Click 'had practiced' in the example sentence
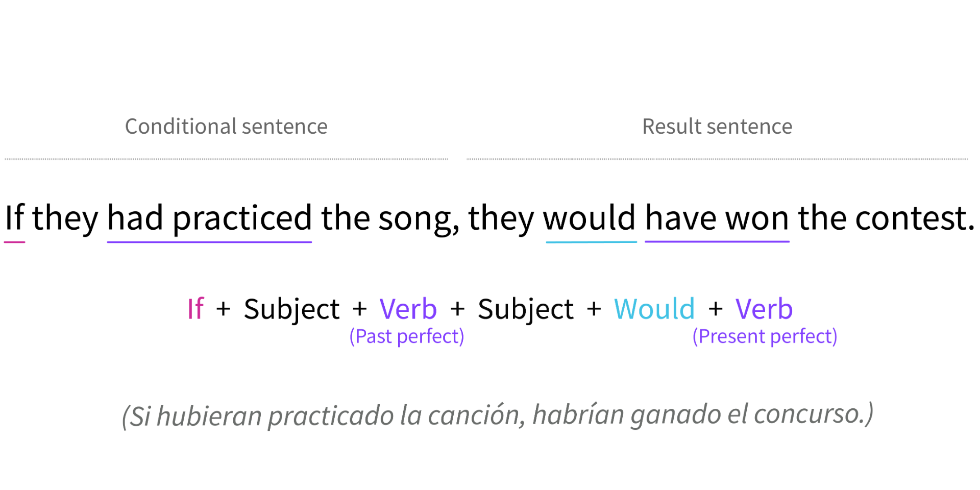This screenshot has width=980, height=490. click(209, 218)
